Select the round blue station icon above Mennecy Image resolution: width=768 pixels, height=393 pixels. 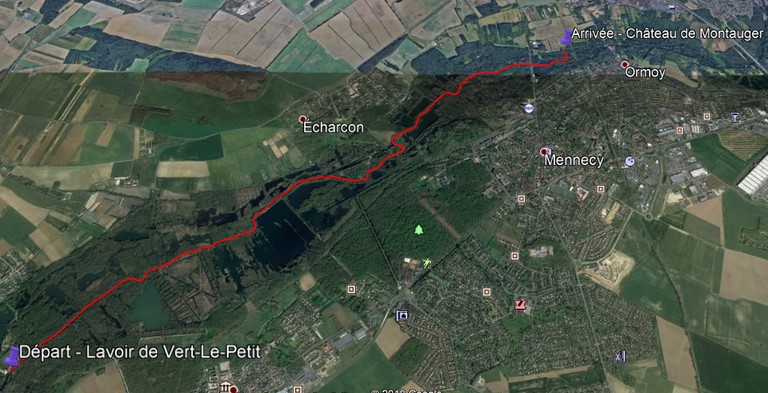pos(528,108)
